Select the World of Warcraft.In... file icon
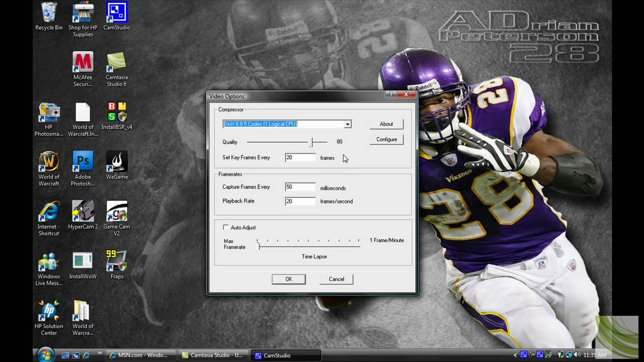Viewport: 644px width, 362px height. 83,119
